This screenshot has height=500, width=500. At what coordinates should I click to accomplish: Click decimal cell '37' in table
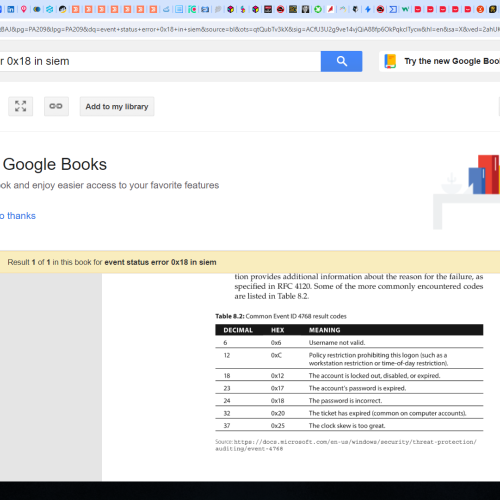[227, 426]
